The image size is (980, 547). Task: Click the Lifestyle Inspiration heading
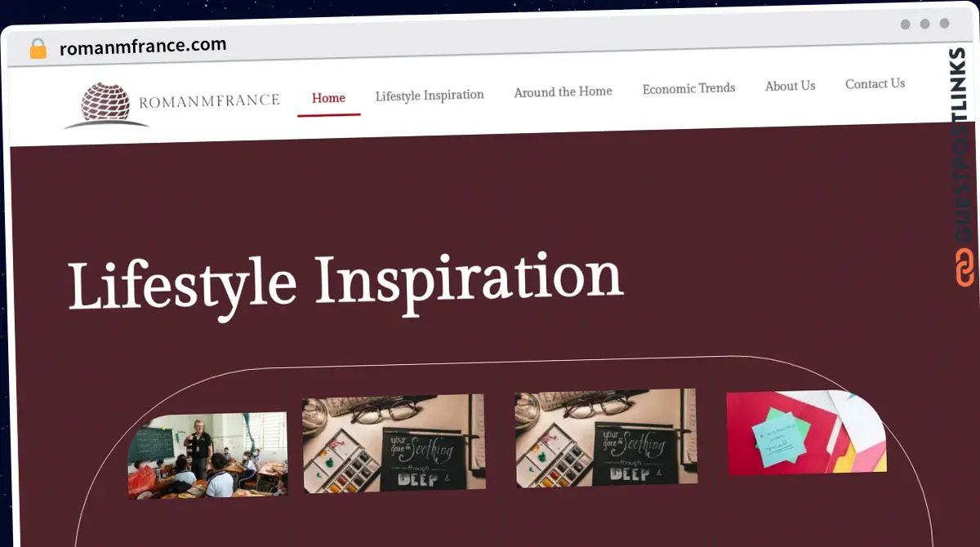[345, 280]
